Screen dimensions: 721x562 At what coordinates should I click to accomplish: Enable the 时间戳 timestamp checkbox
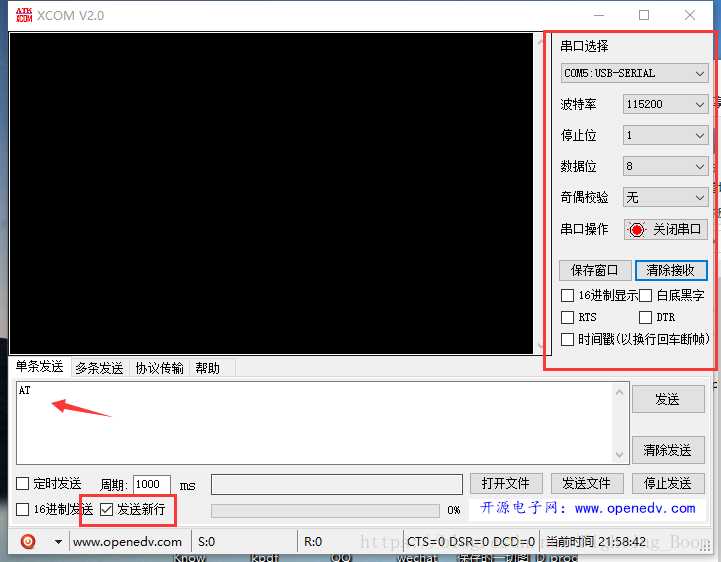pos(567,339)
